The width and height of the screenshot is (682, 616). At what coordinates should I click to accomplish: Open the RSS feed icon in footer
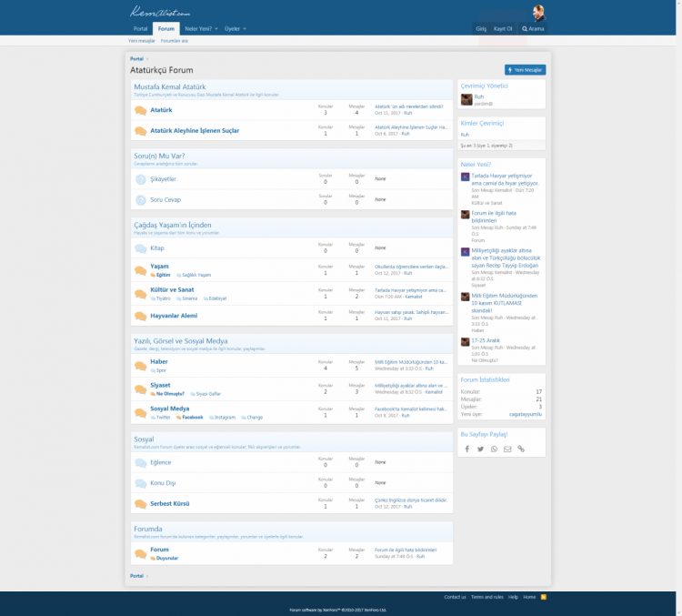coord(544,597)
